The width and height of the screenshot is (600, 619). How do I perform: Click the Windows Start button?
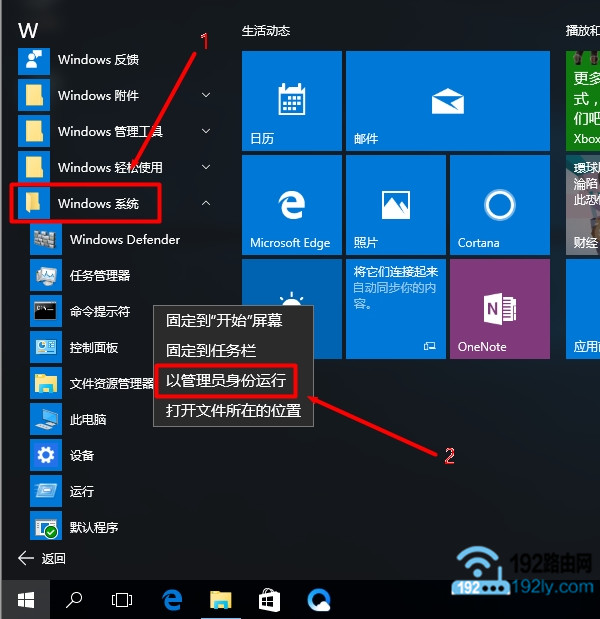[x=26, y=600]
